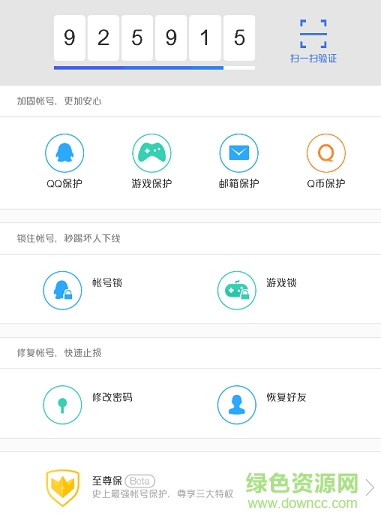The width and height of the screenshot is (381, 522).
Task: Open 扫一扫验证 label link
Action: click(313, 59)
